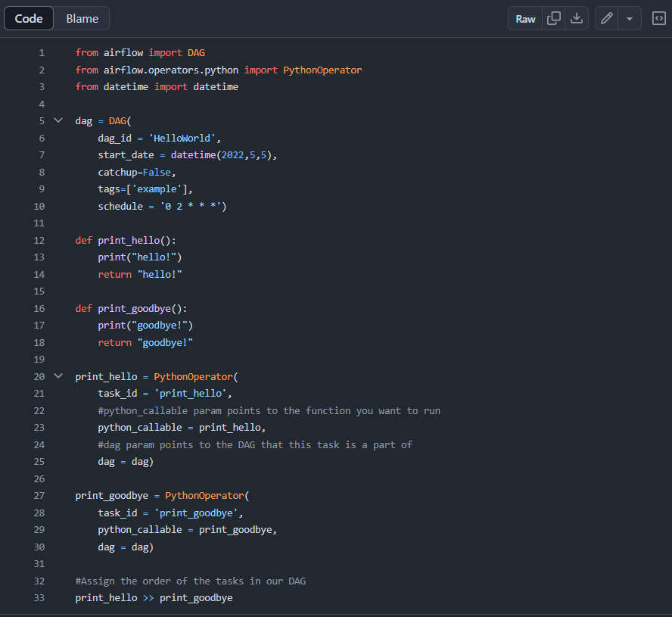Screen dimensions: 672x617
Task: Copy the raw file contents
Action: [553, 18]
